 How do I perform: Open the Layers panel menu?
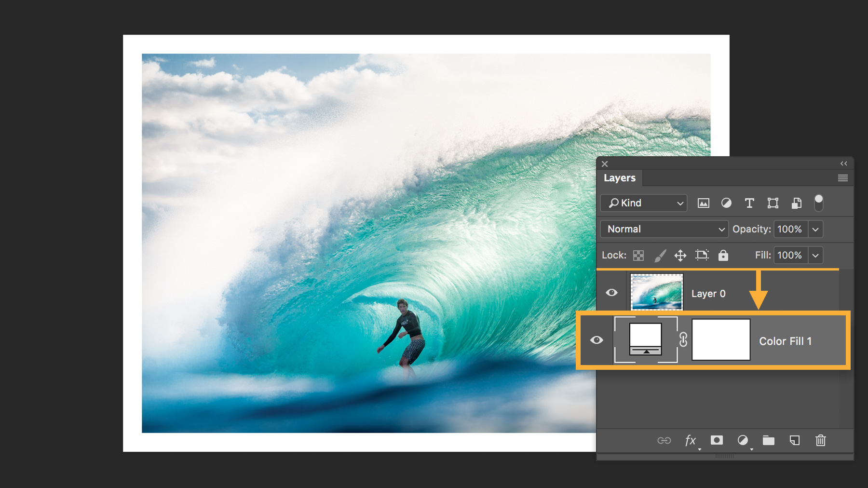pyautogui.click(x=842, y=178)
